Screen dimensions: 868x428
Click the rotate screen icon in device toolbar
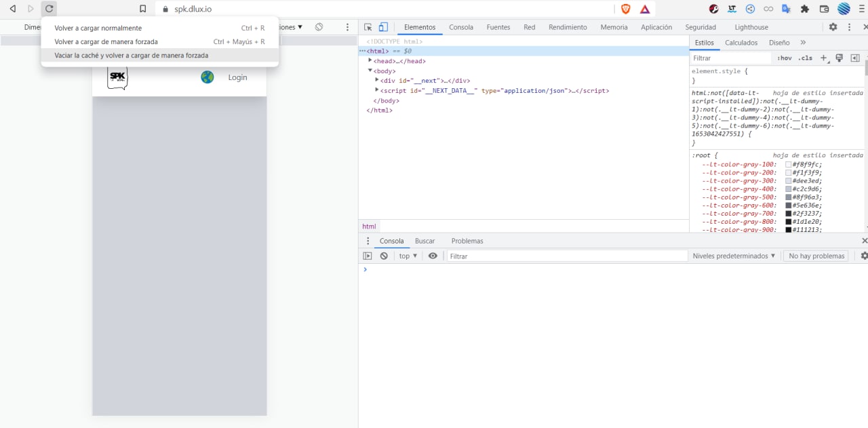pos(319,27)
